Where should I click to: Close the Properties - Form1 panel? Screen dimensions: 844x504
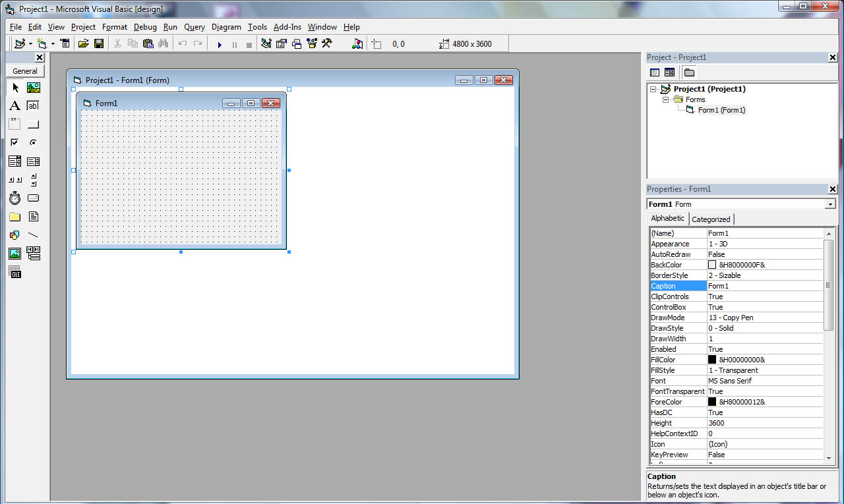(x=832, y=189)
